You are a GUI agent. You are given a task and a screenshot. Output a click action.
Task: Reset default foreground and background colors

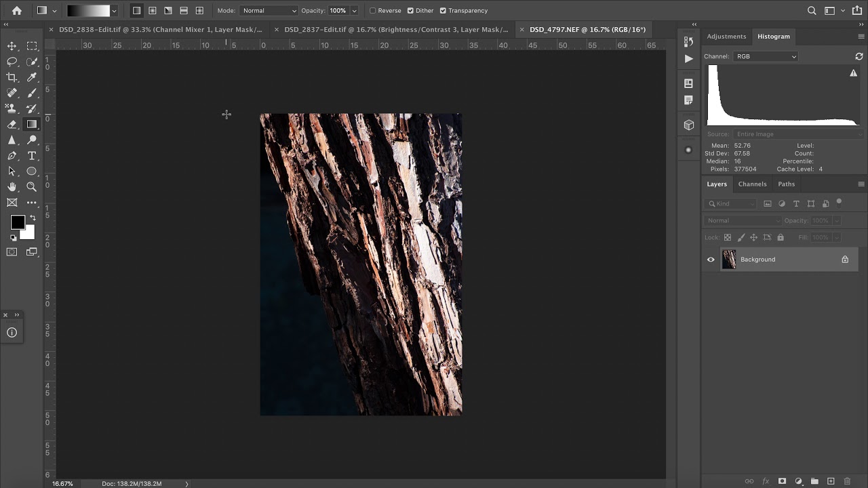(x=13, y=238)
